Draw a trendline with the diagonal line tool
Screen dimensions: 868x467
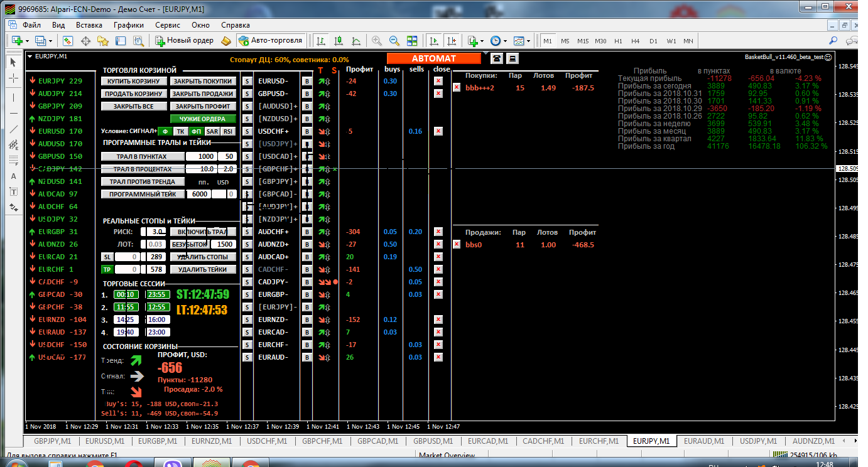click(14, 129)
